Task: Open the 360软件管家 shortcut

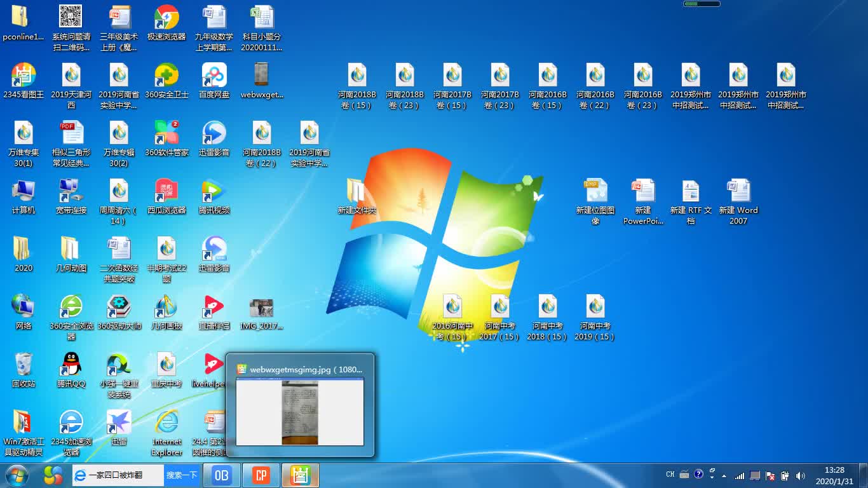Action: click(x=166, y=139)
